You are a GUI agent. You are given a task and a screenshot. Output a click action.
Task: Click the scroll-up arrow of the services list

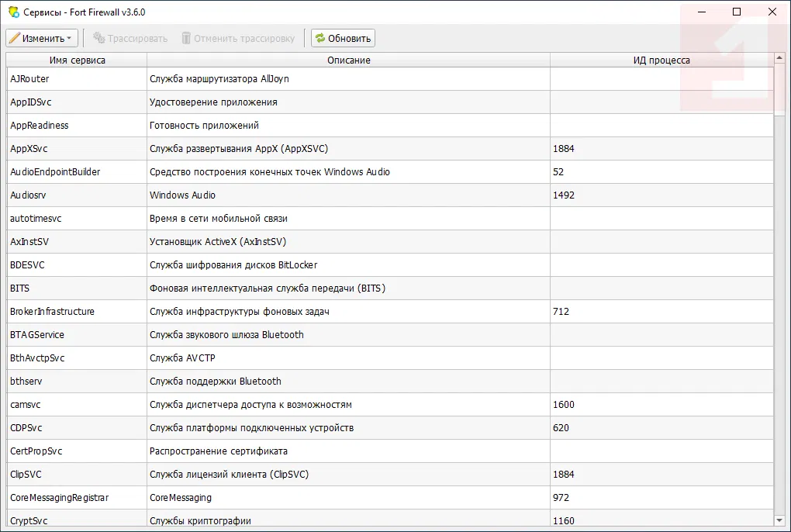pos(779,60)
